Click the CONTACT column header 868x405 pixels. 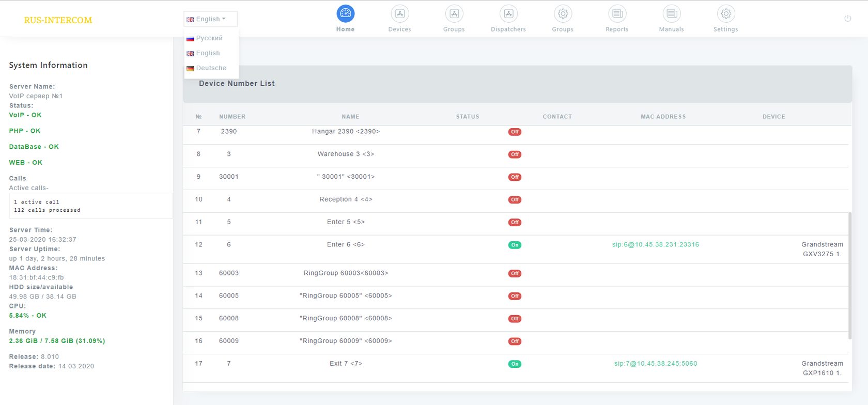pos(557,117)
